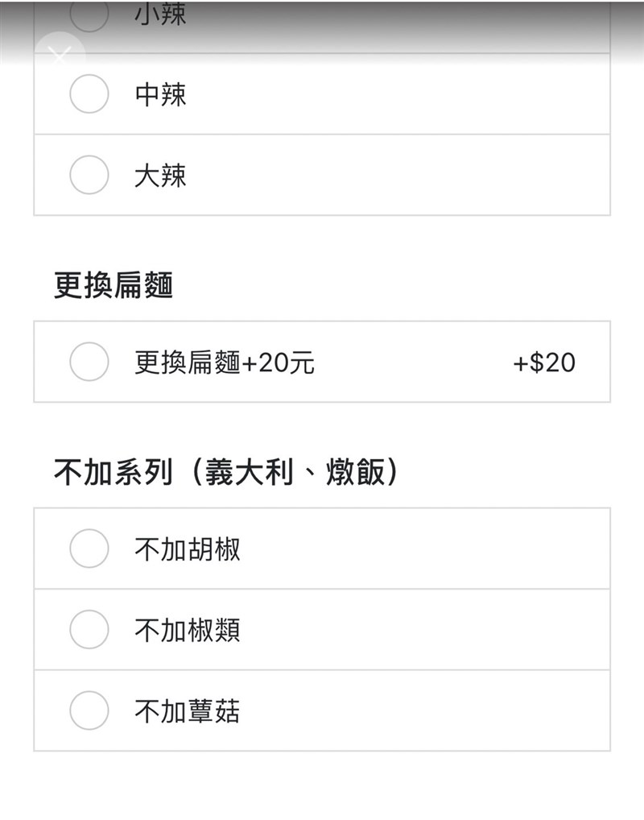Close the options panel with X icon

(x=60, y=56)
